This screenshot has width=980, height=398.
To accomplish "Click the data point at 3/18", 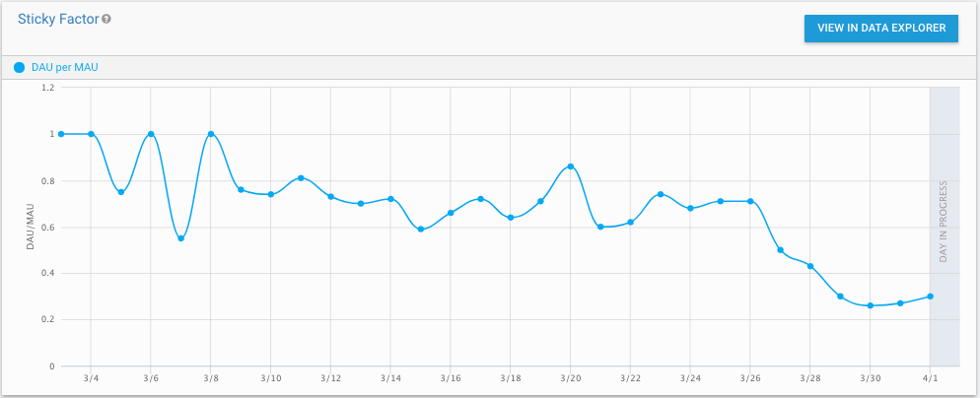I will tap(511, 218).
